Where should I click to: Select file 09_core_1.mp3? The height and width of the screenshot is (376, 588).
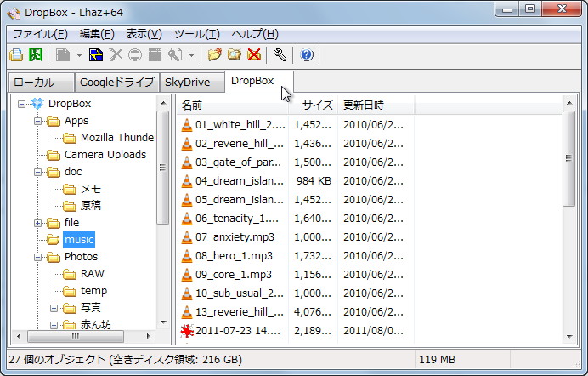click(234, 275)
